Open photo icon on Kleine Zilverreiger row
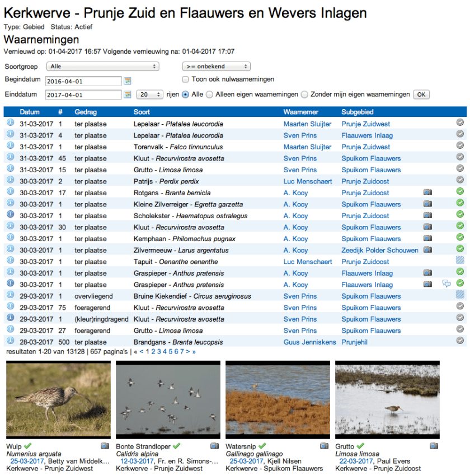This screenshot has width=470, height=476. click(x=428, y=204)
